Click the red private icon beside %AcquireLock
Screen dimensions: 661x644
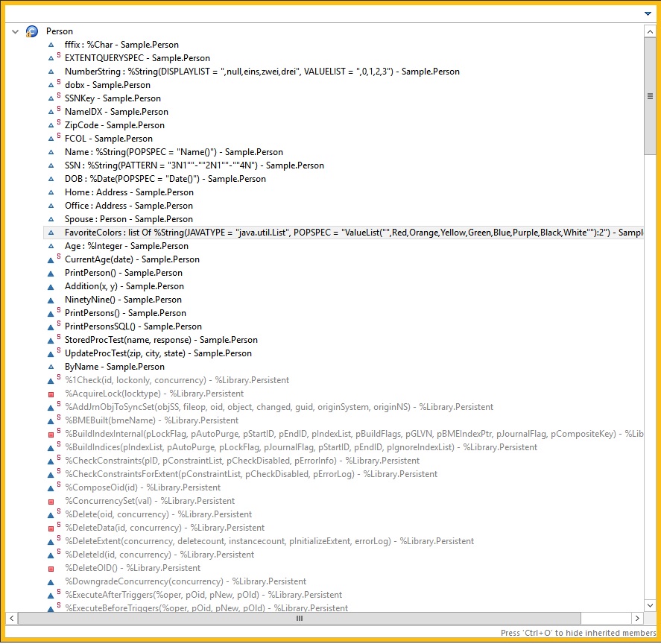tap(51, 394)
